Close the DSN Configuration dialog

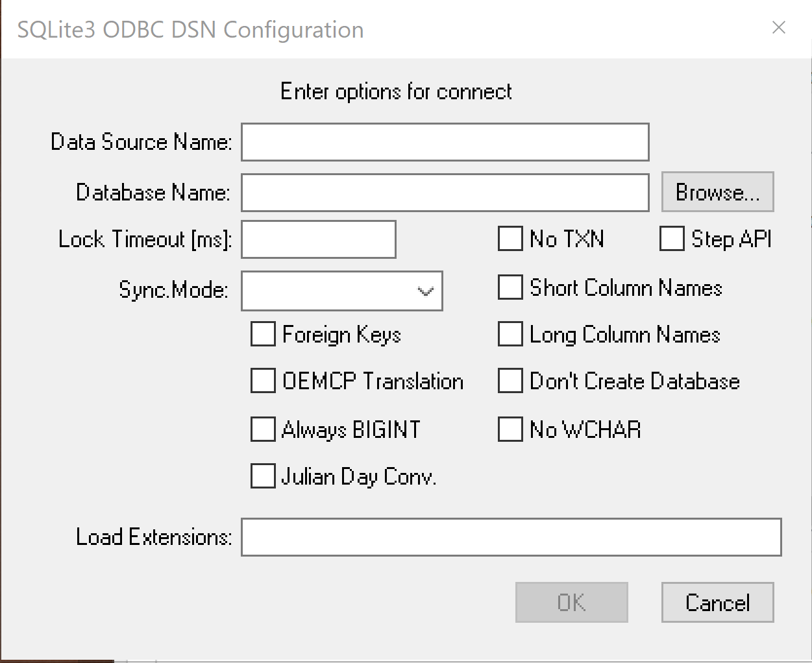click(x=778, y=28)
